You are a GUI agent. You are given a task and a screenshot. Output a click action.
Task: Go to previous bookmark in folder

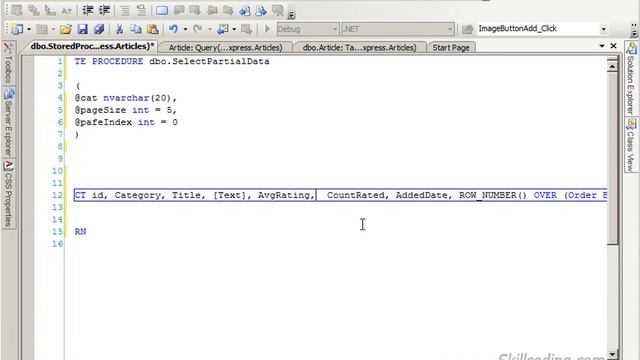tap(212, 10)
